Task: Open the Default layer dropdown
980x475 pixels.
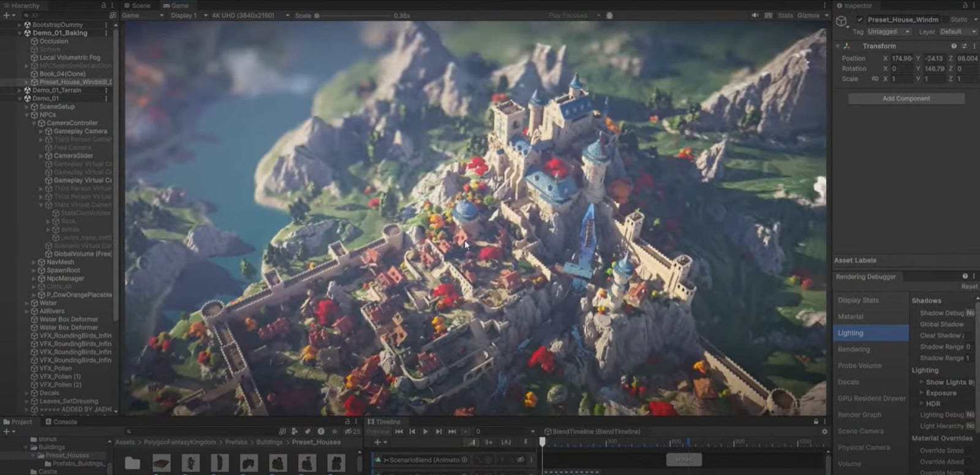Action: (x=958, y=32)
